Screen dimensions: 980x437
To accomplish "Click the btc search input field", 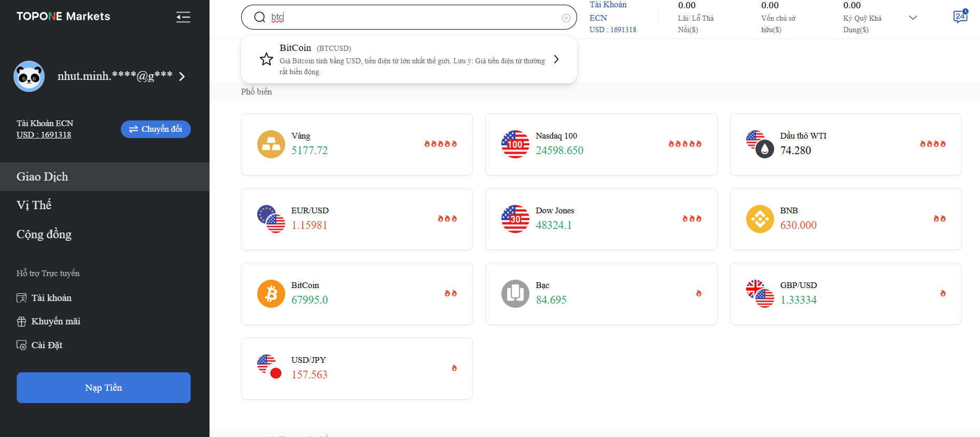I will tap(410, 18).
